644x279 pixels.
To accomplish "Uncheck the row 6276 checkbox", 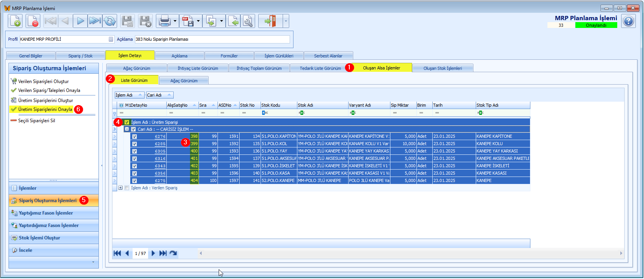I will pos(135,137).
